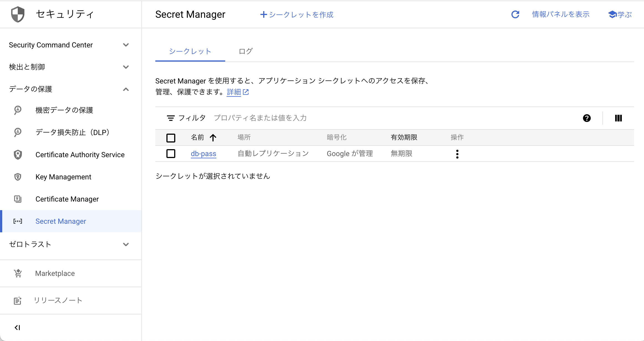Open the column display options icon
This screenshot has width=644, height=341.
618,118
